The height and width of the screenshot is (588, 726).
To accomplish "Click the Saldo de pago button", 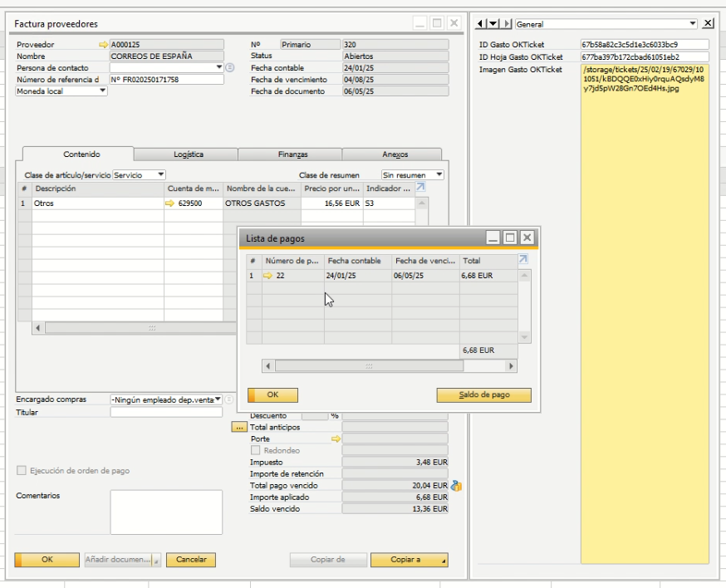I will coord(483,395).
